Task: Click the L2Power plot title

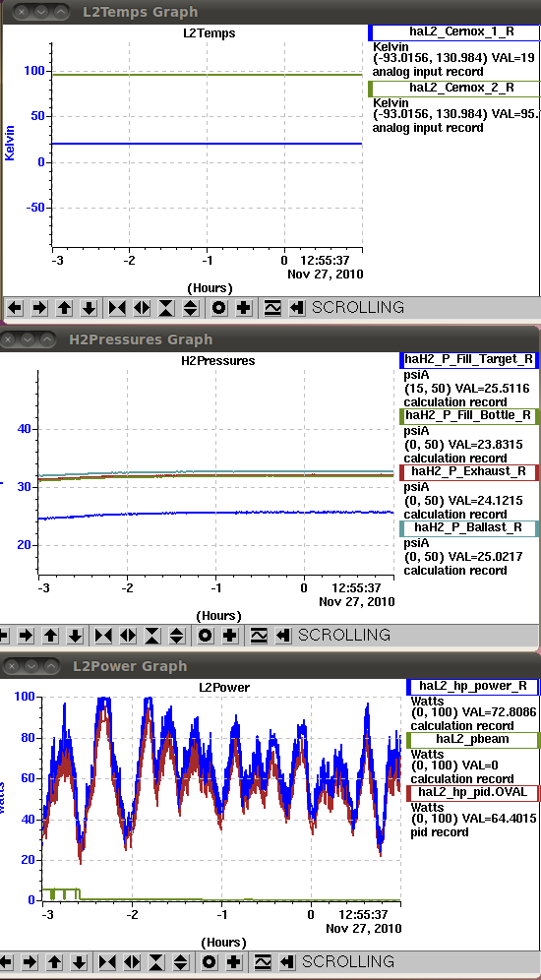Action: (x=224, y=688)
